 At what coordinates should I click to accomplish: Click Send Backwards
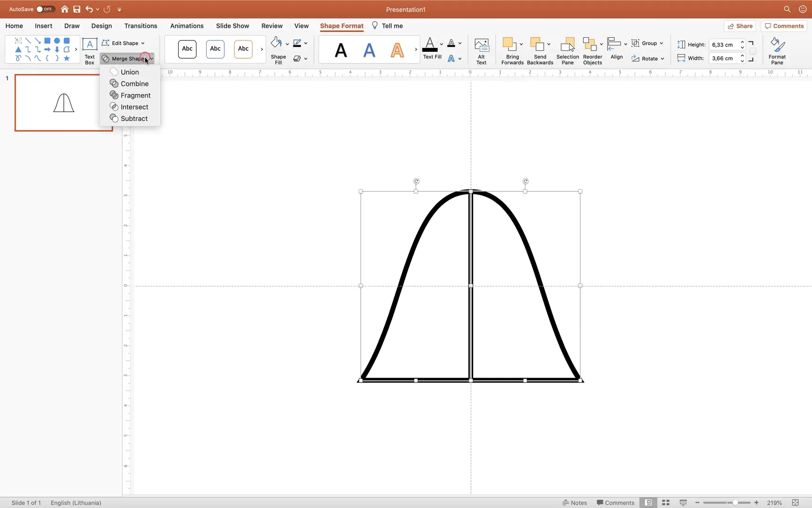pos(540,51)
